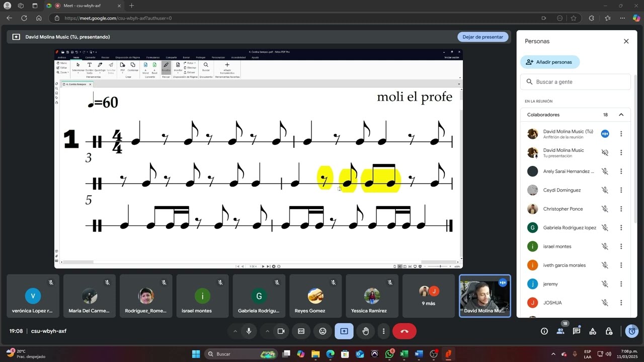Viewport: 644px width, 362px height.
Task: Collapse the Colaboradores section chevron
Action: (x=621, y=115)
